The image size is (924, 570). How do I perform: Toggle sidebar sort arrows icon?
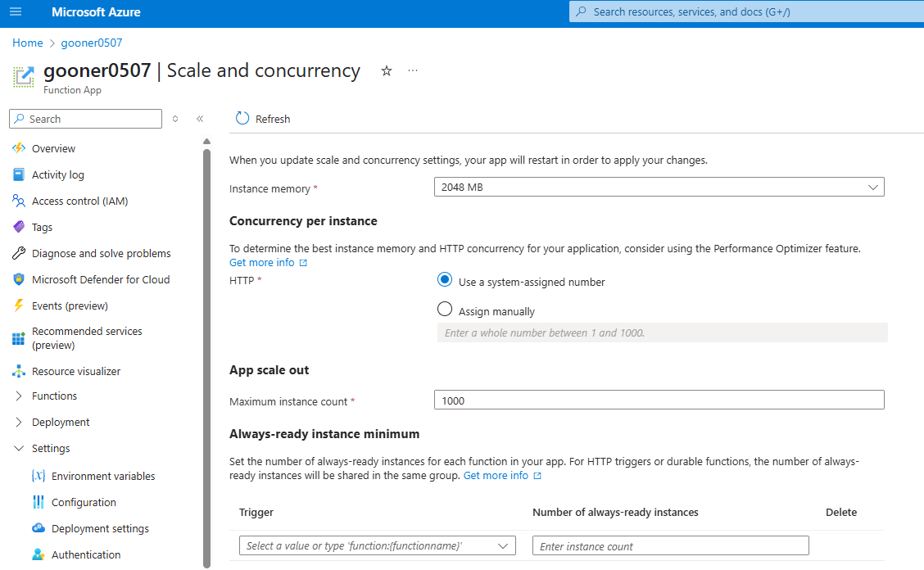click(175, 119)
